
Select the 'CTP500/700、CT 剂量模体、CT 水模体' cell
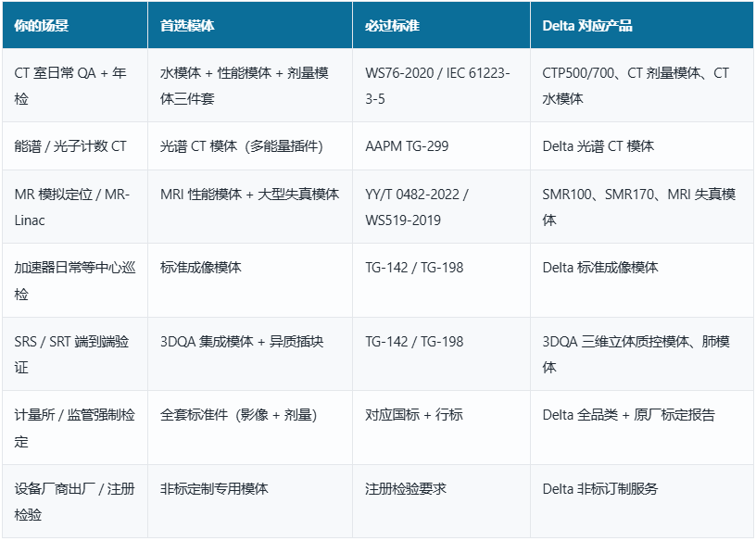tap(642, 85)
